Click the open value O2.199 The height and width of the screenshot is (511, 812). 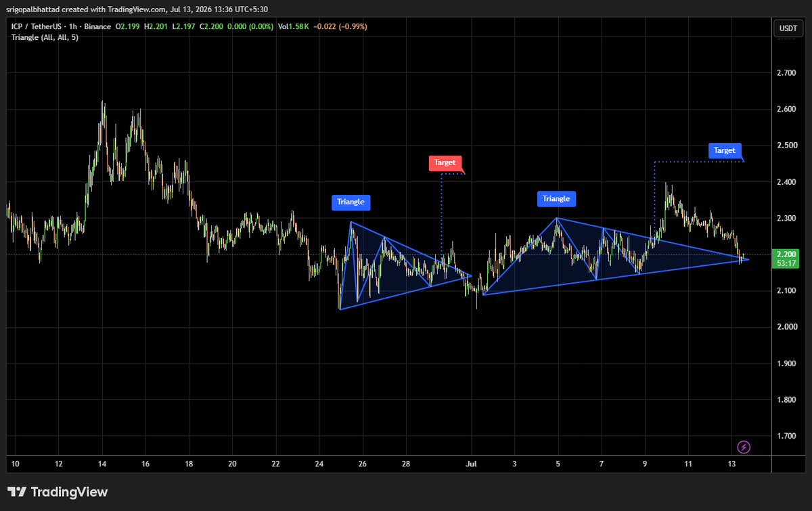pyautogui.click(x=127, y=26)
